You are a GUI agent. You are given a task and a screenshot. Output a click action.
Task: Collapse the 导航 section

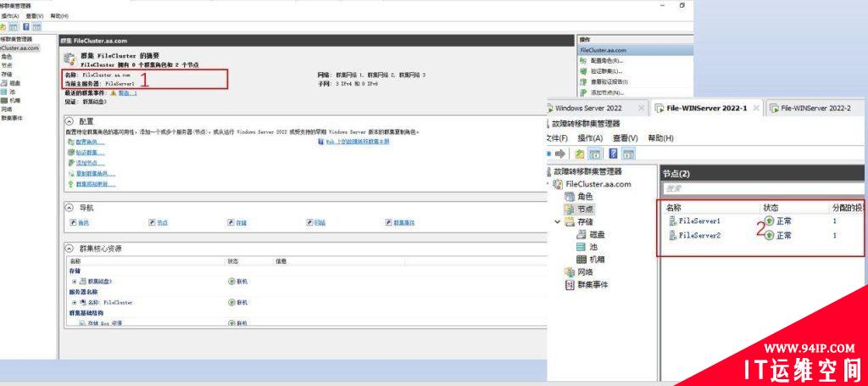(x=70, y=208)
